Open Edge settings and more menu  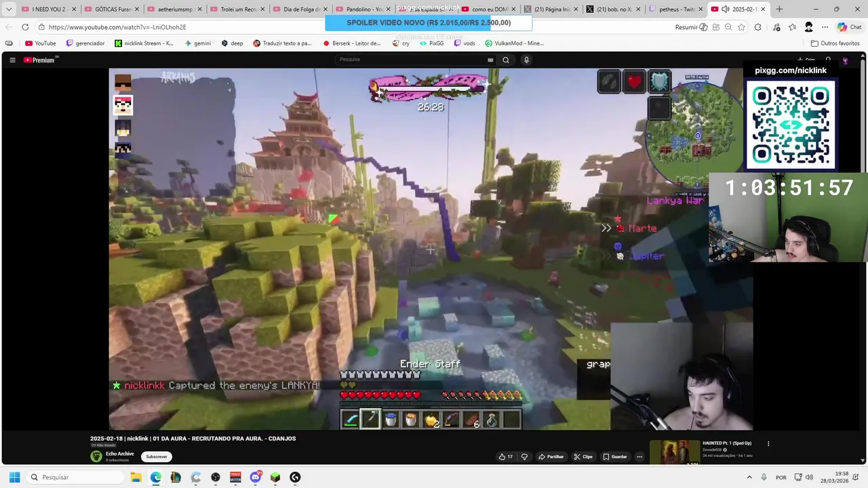click(x=825, y=27)
